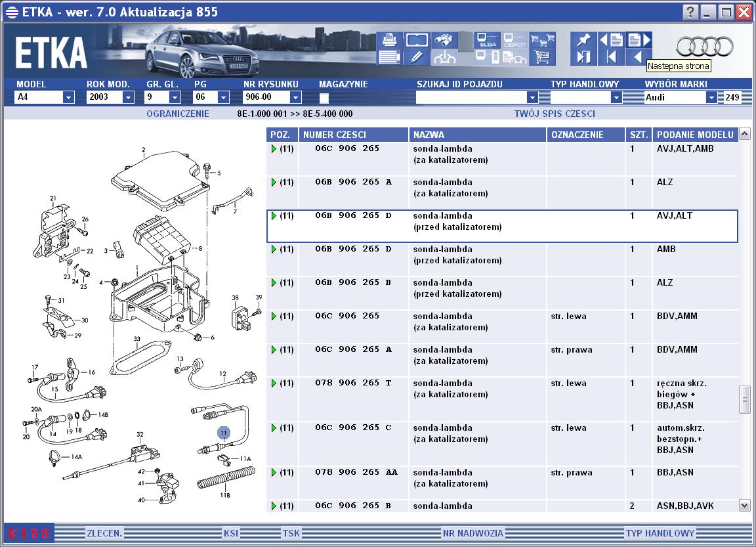Click green arrow on row 06C 906 265 C
756x547 pixels.
point(274,428)
